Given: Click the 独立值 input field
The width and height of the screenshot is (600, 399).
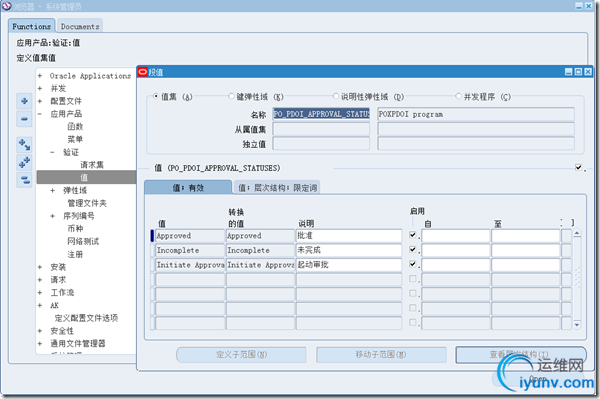Looking at the screenshot, I should point(321,143).
